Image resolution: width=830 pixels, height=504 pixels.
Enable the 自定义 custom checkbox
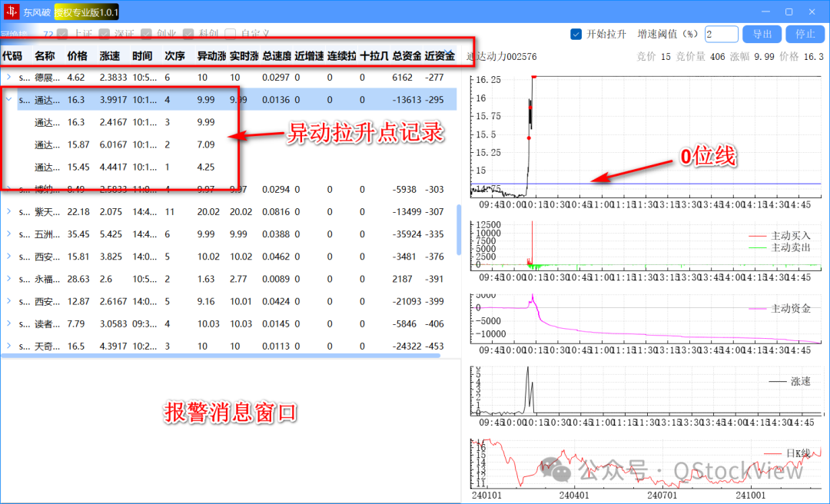coord(231,34)
